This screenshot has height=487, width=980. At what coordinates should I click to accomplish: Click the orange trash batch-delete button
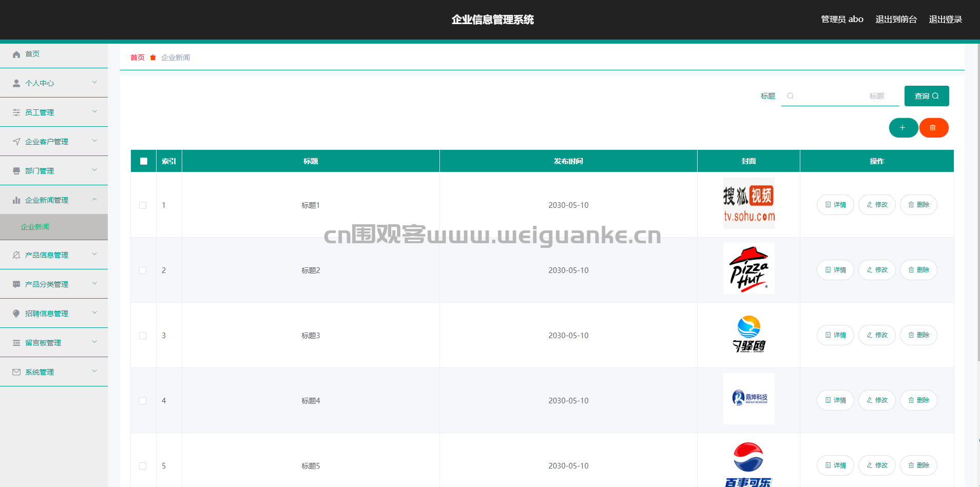(x=933, y=128)
